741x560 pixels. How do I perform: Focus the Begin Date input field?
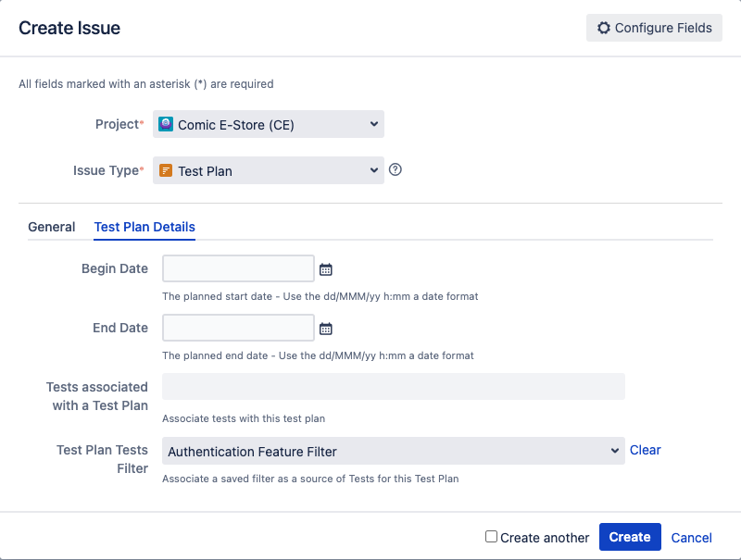[x=238, y=268]
